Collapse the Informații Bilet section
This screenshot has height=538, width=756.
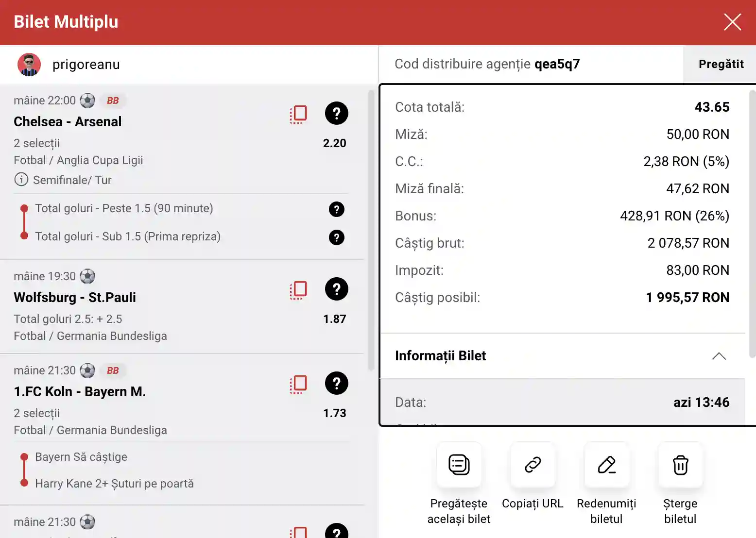point(719,356)
